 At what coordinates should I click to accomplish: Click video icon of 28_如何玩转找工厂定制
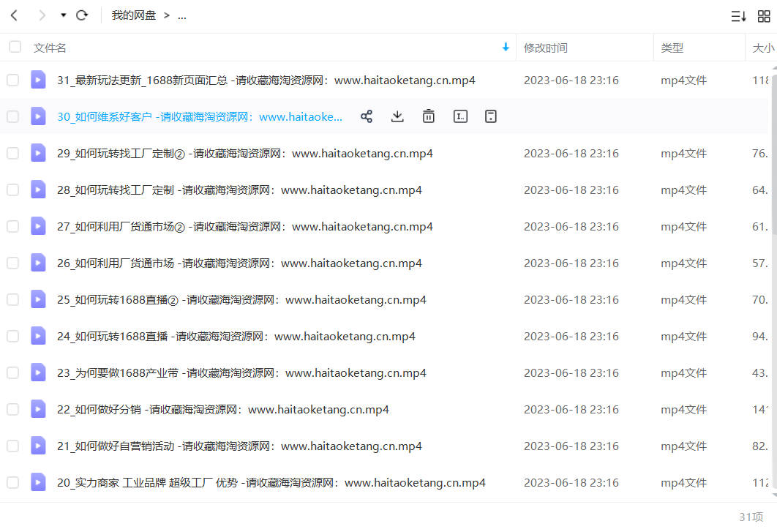click(38, 190)
